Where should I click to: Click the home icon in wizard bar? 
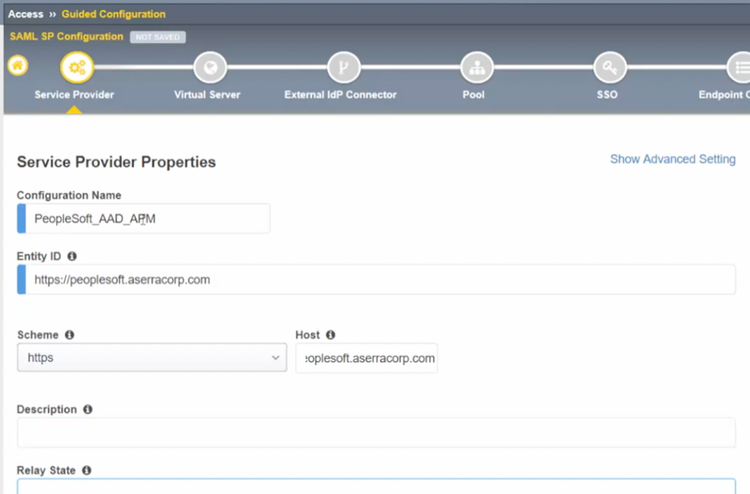click(x=18, y=66)
